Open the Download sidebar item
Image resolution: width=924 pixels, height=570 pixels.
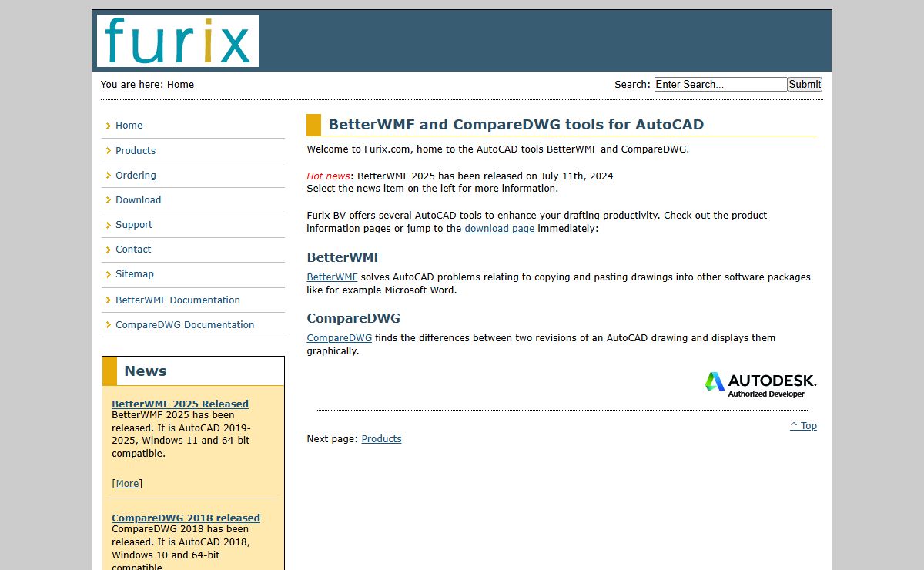138,199
